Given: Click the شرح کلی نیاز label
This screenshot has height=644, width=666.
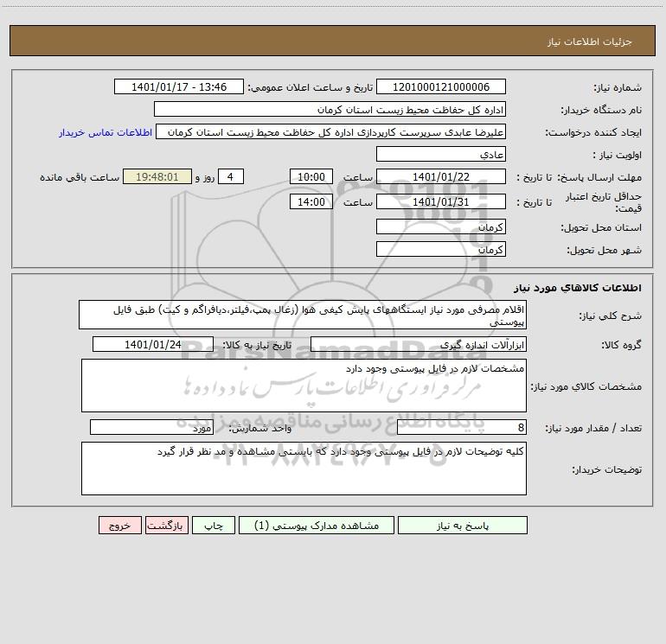Looking at the screenshot, I should click(x=611, y=316).
